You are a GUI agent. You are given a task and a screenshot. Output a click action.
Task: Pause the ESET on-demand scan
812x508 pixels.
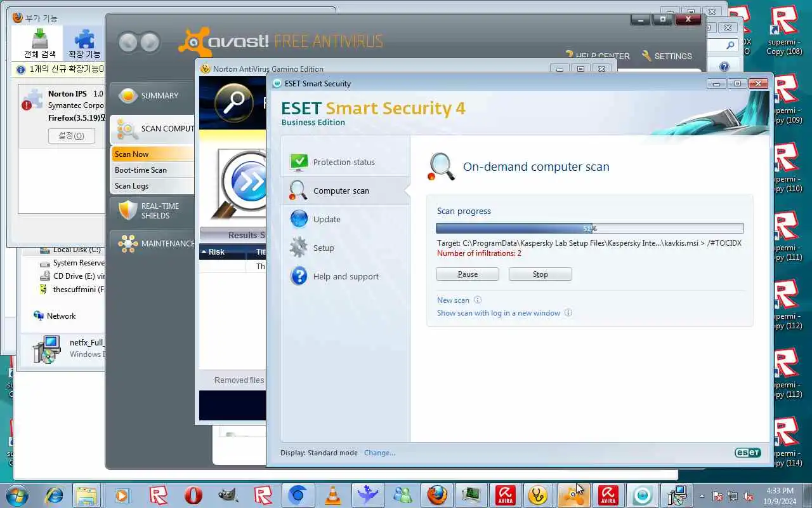click(468, 274)
